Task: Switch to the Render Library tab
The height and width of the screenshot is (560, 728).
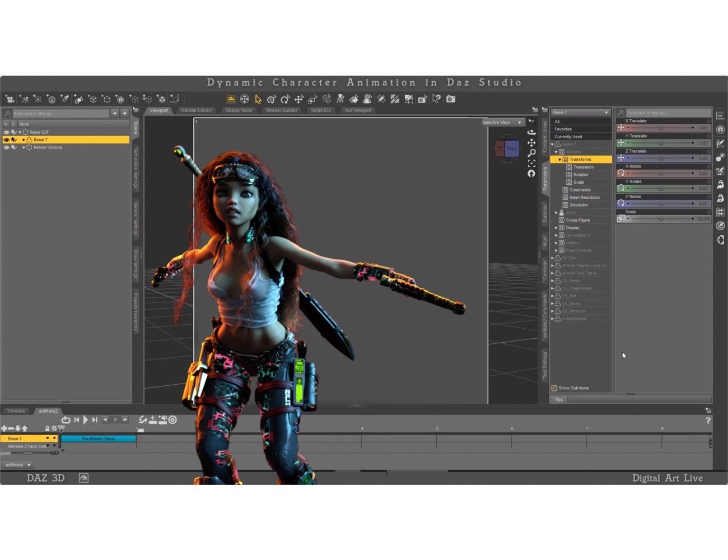Action: (196, 110)
